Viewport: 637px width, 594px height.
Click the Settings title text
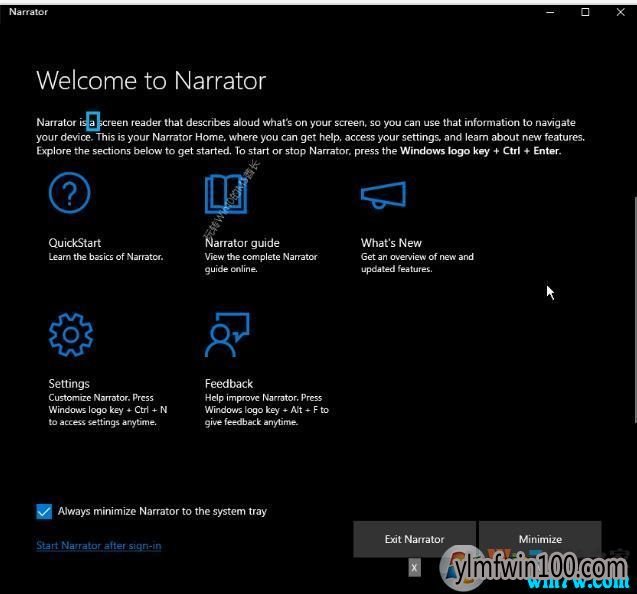(69, 384)
